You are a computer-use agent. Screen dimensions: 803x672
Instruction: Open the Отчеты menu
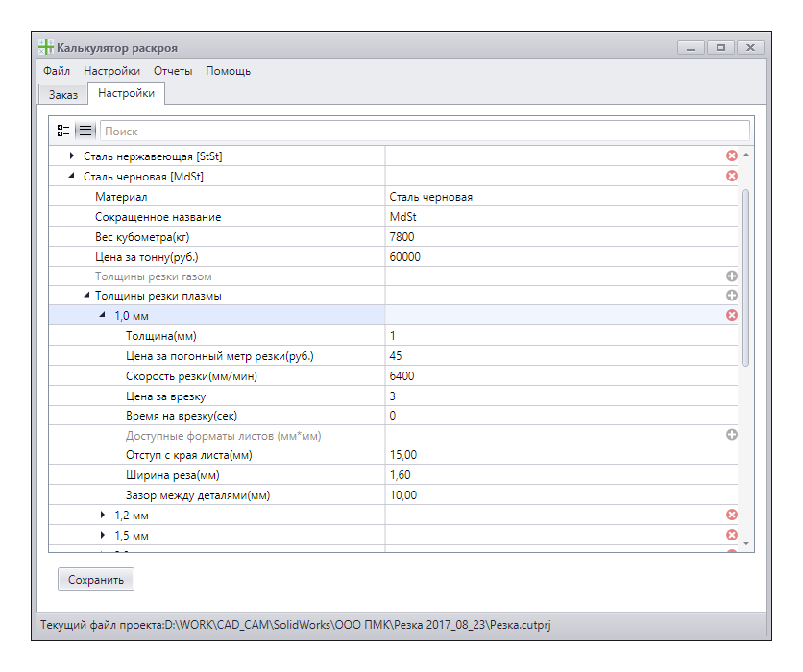[x=173, y=71]
